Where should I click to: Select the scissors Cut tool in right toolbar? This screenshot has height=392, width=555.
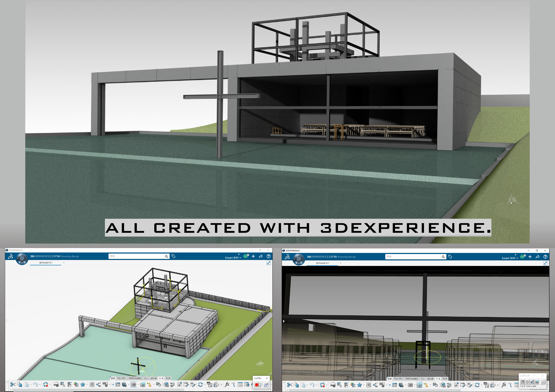point(290,385)
